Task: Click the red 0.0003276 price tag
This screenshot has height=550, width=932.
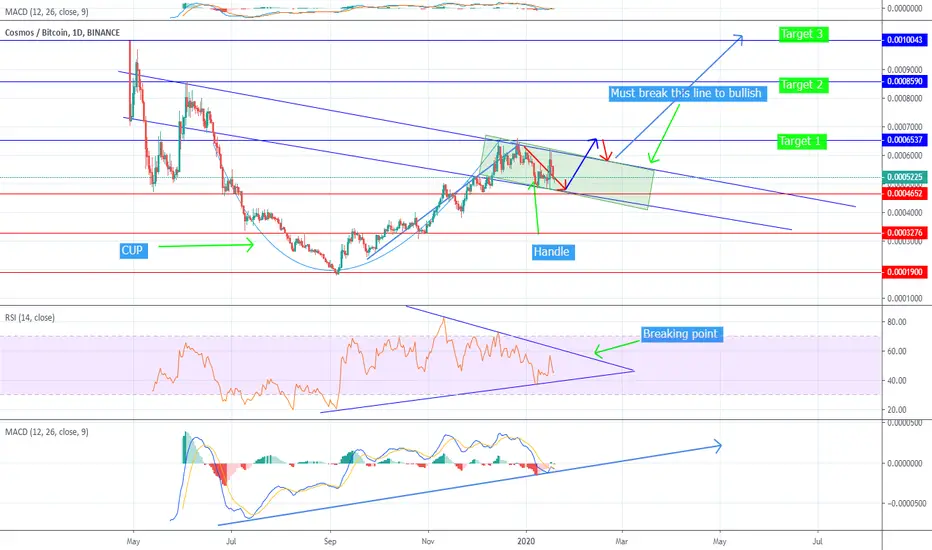Action: click(x=905, y=232)
